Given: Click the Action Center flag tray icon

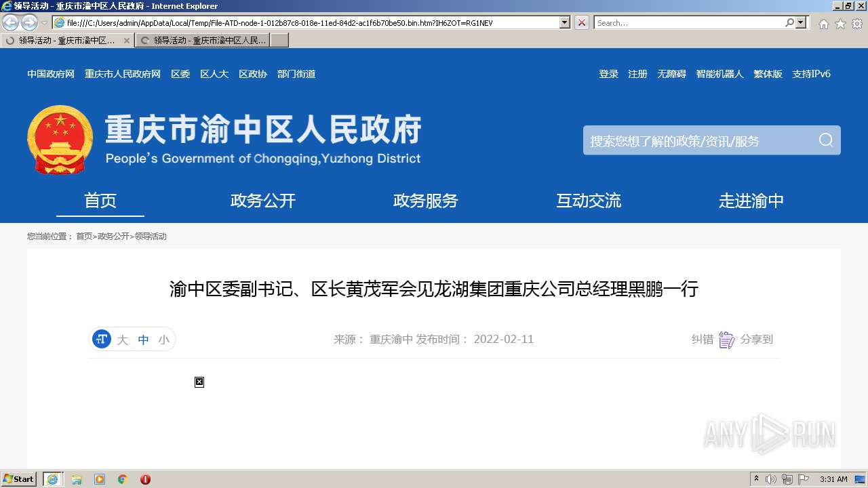Looking at the screenshot, I should 804,479.
